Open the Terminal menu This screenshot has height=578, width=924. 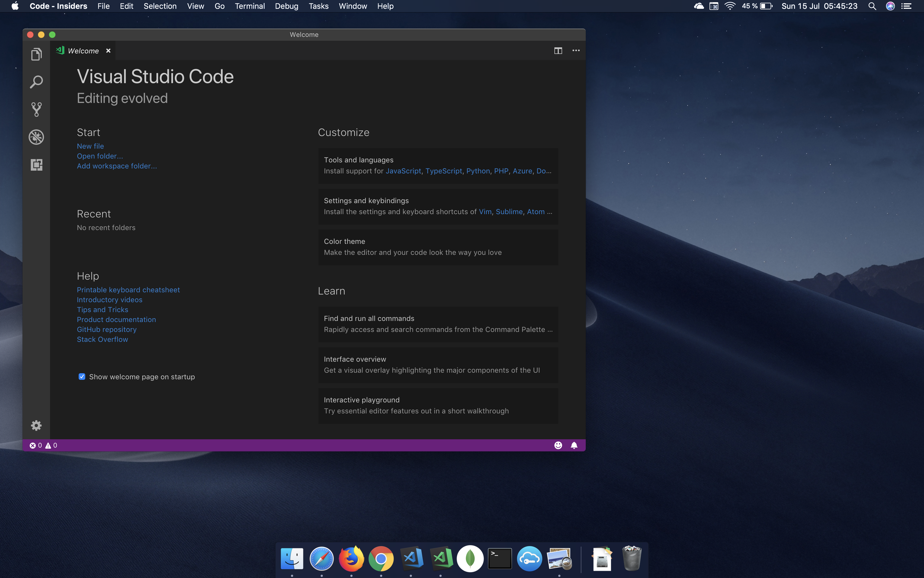click(x=250, y=6)
